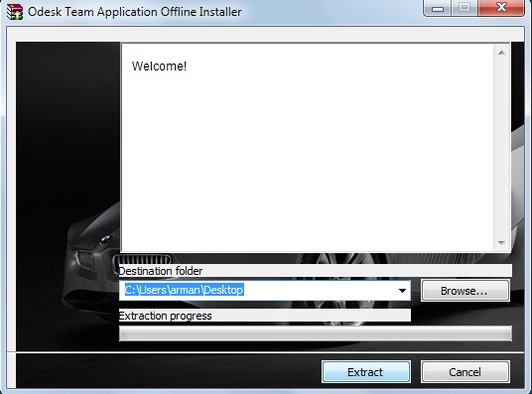
Task: Click the scroll down arrow of welcome text
Action: tap(501, 242)
